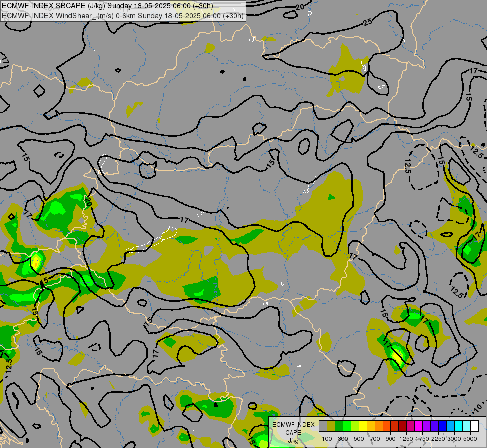Select the bright magenta swatch left of 1750
This screenshot has width=487, height=448.
(x=418, y=426)
